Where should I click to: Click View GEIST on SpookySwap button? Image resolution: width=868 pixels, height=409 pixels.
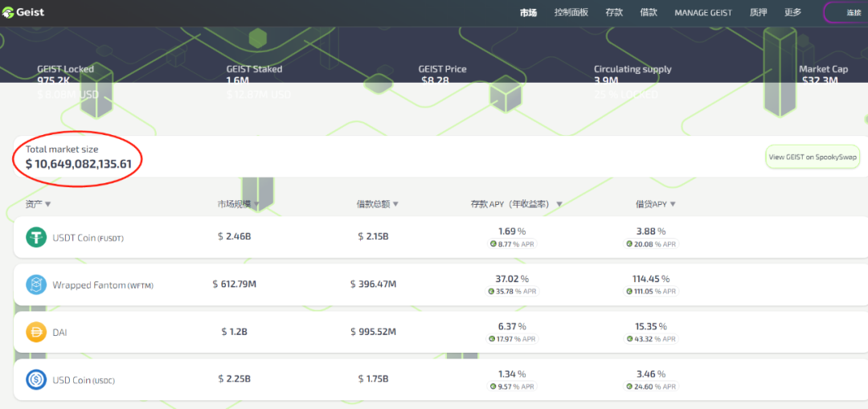pos(813,157)
